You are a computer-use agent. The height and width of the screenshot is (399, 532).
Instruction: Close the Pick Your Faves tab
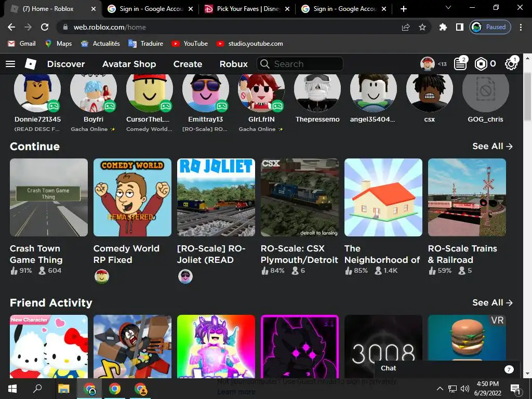tap(287, 9)
